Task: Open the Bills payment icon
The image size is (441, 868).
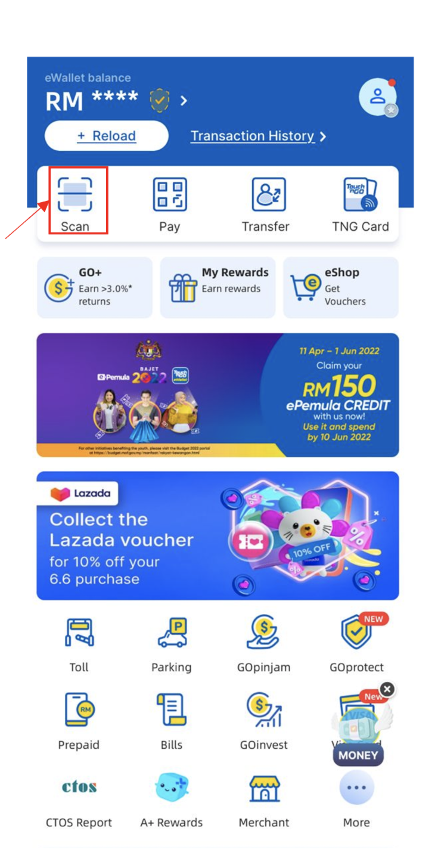Action: (x=172, y=709)
